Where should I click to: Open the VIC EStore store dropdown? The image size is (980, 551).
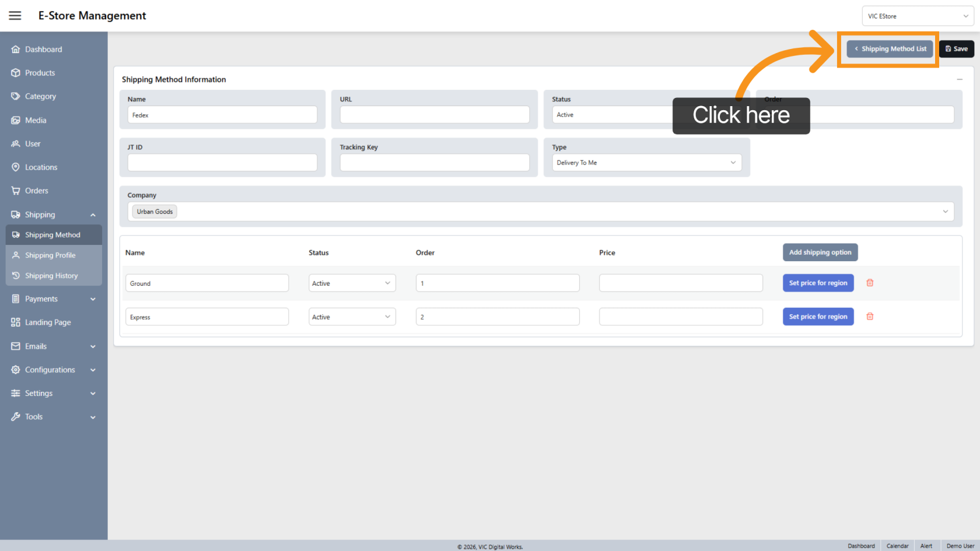(x=918, y=16)
